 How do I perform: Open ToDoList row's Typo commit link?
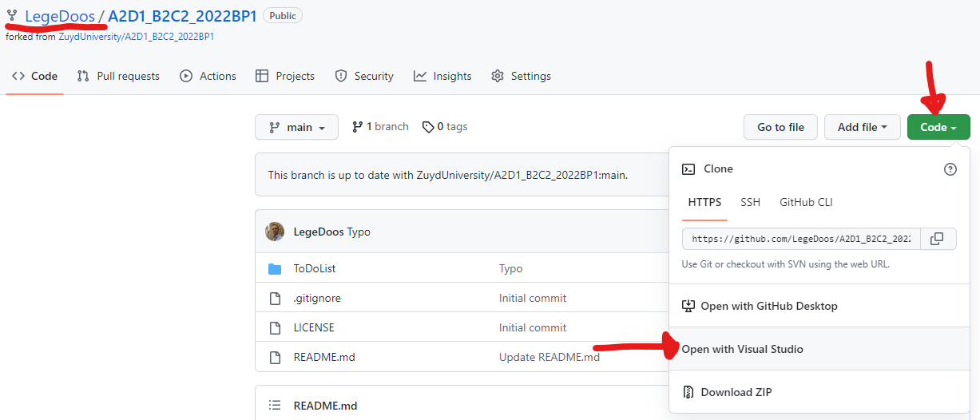coord(511,269)
